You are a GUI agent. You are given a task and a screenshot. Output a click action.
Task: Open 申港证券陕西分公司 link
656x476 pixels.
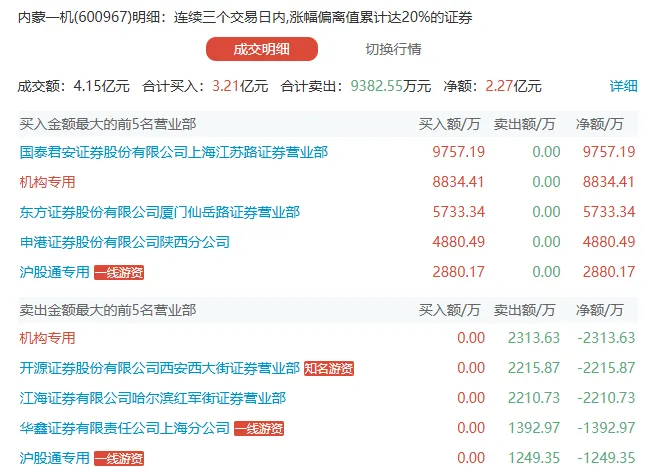(x=125, y=242)
